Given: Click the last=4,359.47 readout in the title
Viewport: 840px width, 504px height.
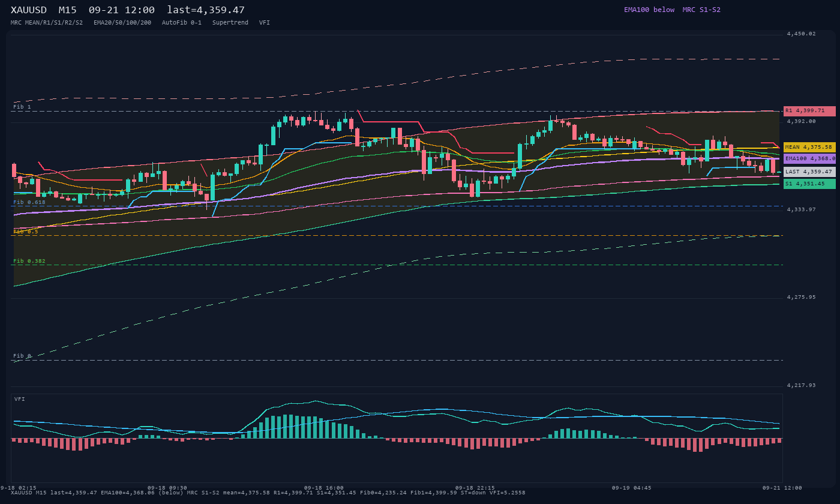Looking at the screenshot, I should click(x=206, y=10).
